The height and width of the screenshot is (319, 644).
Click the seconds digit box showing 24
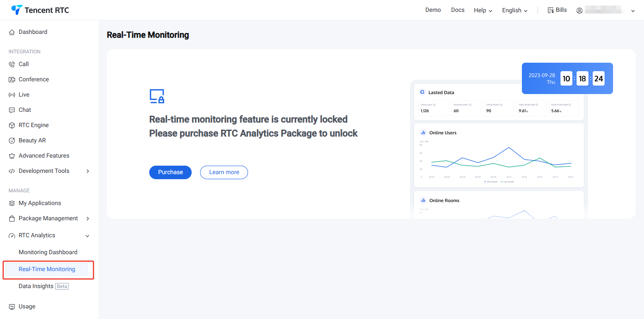599,79
